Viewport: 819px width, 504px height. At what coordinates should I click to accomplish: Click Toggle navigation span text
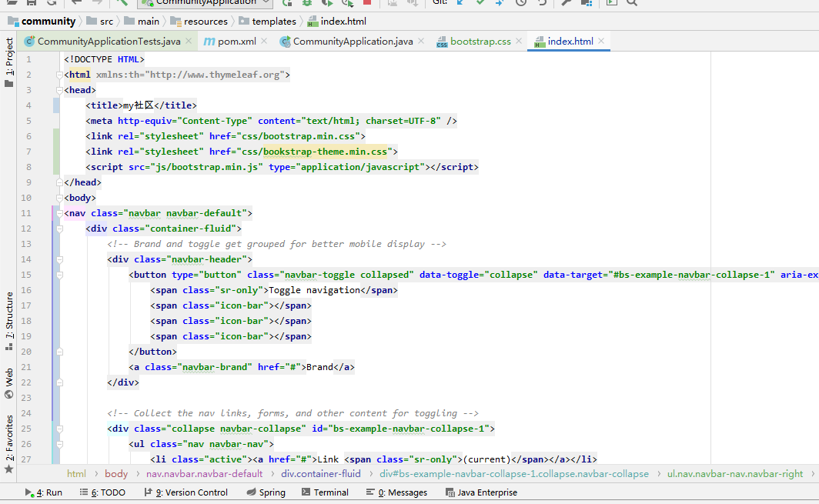click(x=314, y=290)
